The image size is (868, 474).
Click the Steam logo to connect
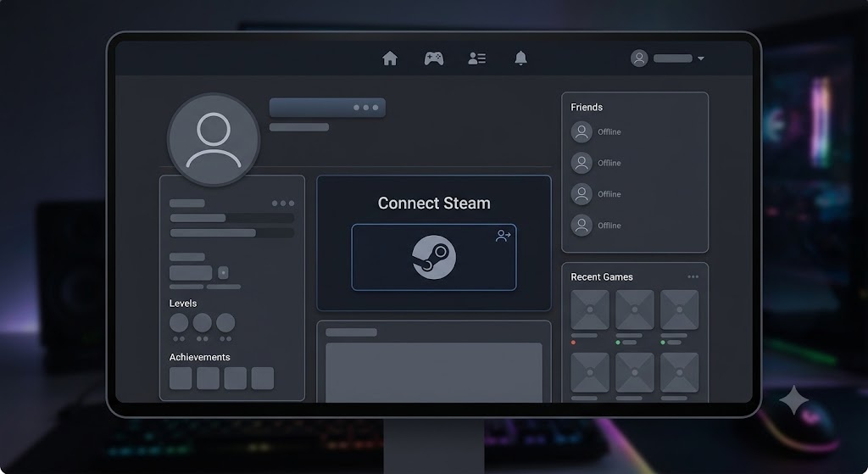434,257
